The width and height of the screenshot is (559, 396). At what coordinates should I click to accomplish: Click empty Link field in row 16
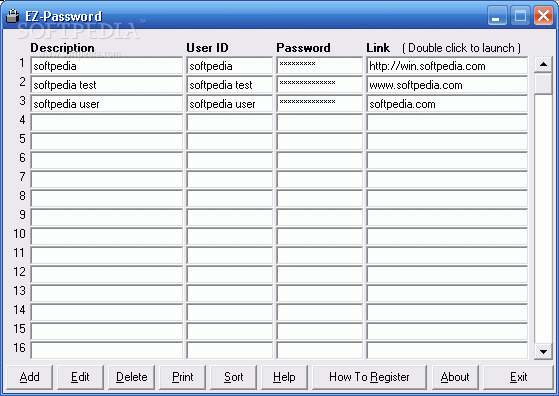447,351
